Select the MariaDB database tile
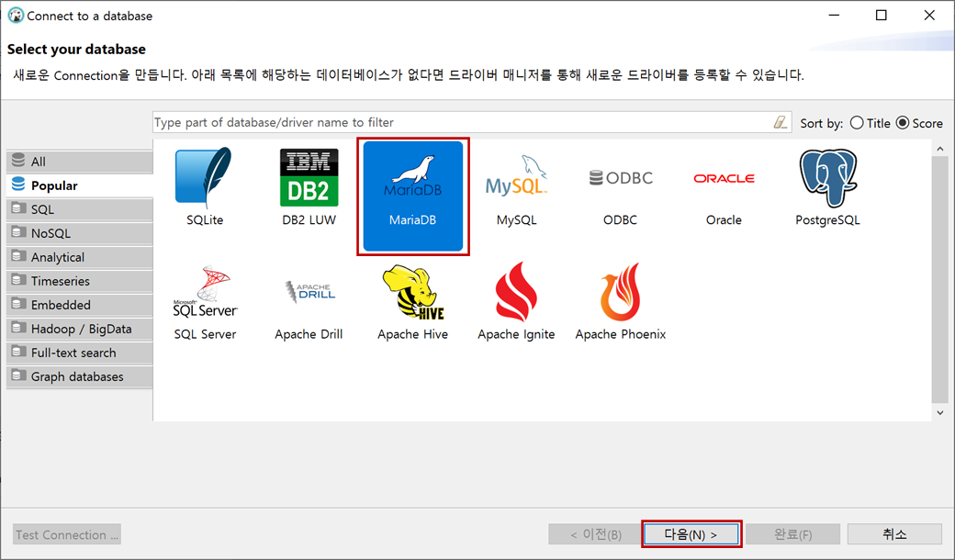 tap(413, 196)
